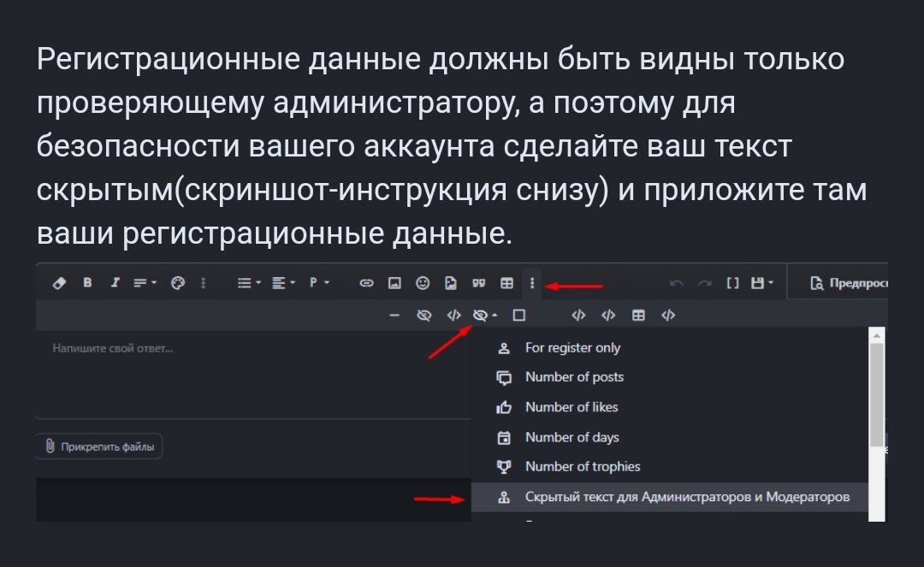
Task: Open the smilies emoji picker
Action: (x=423, y=283)
